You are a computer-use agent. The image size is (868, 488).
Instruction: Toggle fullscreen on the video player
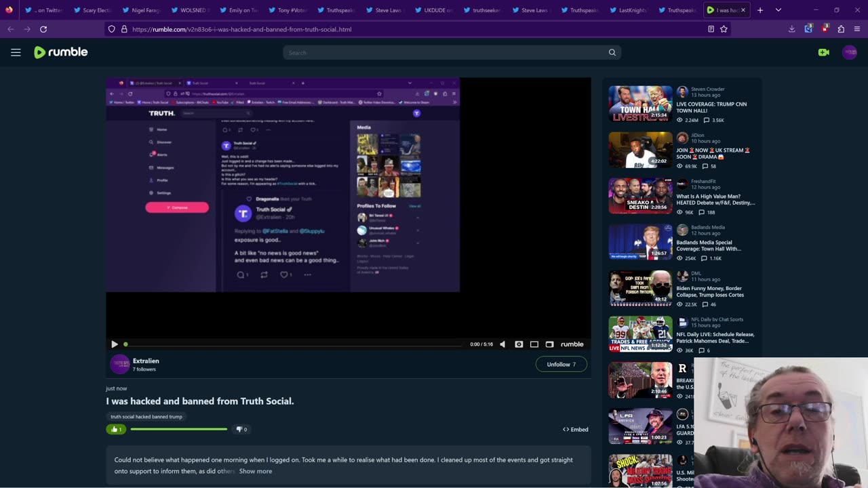[x=550, y=344]
